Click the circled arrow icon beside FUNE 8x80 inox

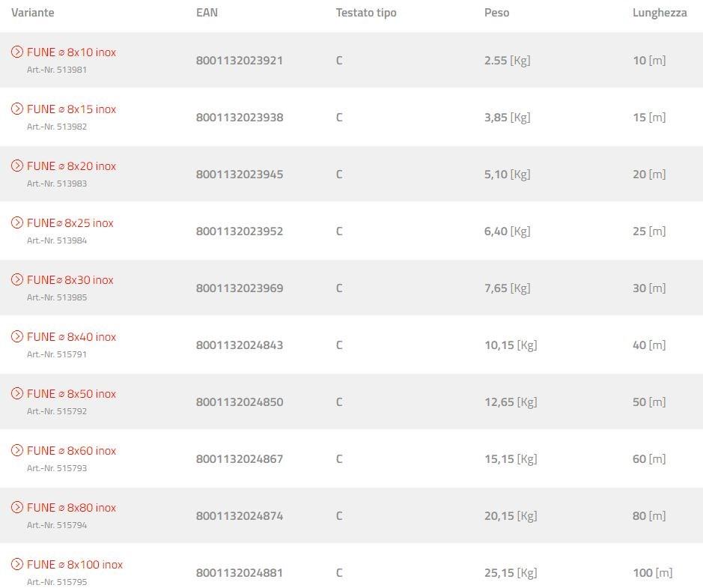(17, 507)
